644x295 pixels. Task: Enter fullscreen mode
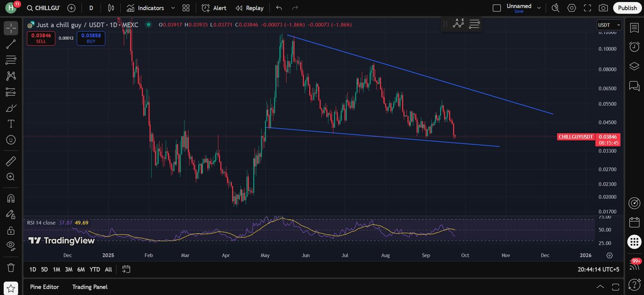(588, 8)
